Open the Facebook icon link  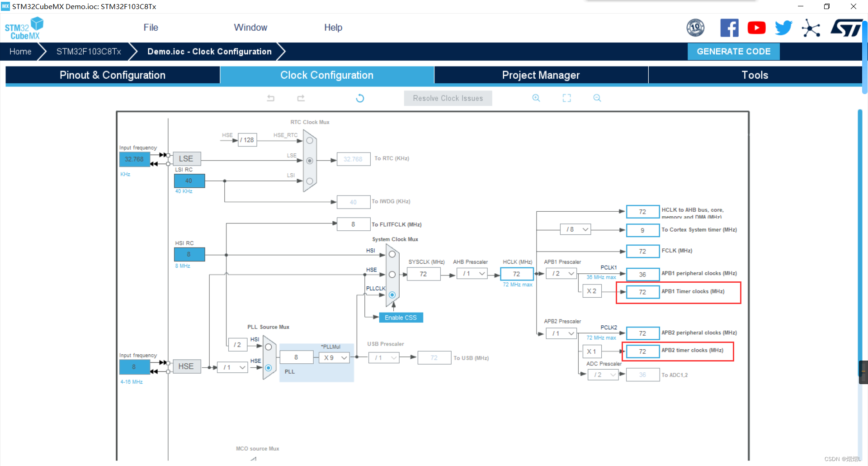click(729, 28)
